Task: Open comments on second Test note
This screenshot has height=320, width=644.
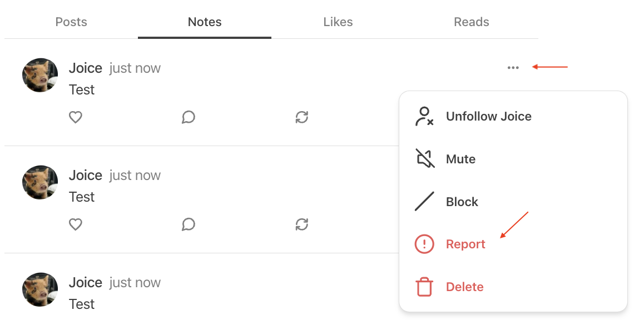Action: pos(189,224)
